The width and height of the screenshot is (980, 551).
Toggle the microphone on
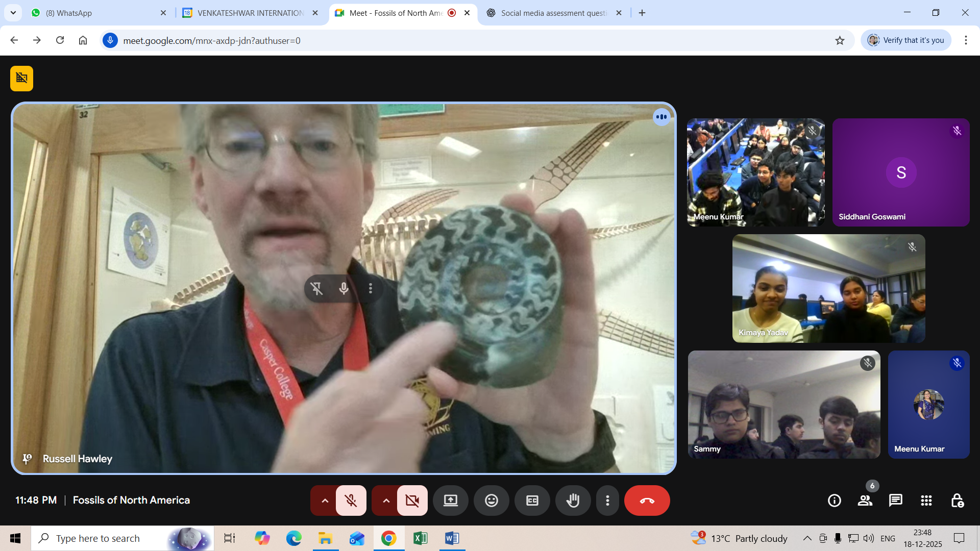pos(351,500)
